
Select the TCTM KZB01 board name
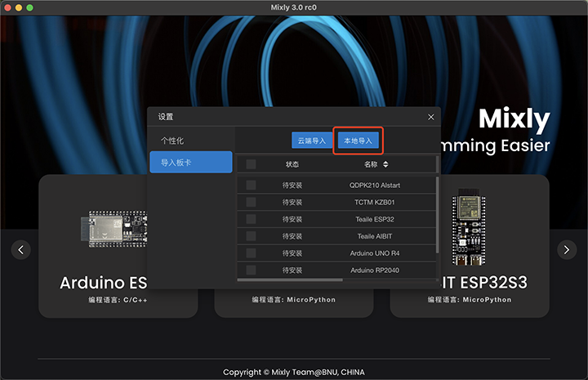point(375,202)
